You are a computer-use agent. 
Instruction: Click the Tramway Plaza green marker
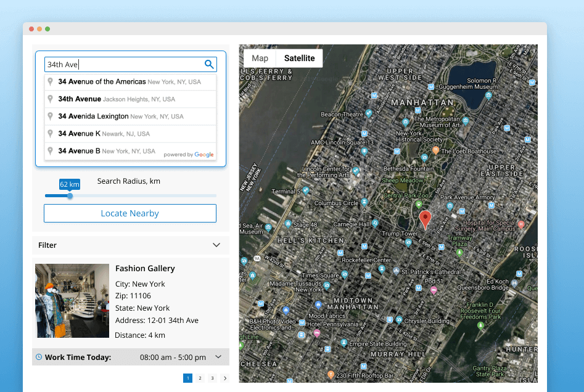tap(459, 253)
